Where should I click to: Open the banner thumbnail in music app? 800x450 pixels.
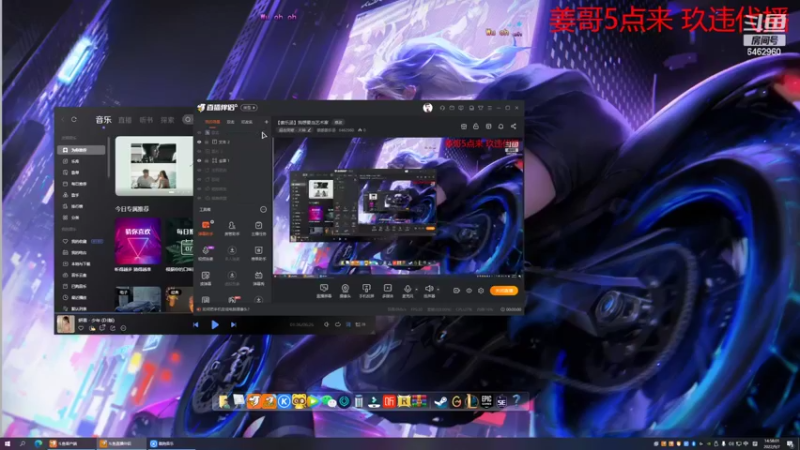point(153,166)
